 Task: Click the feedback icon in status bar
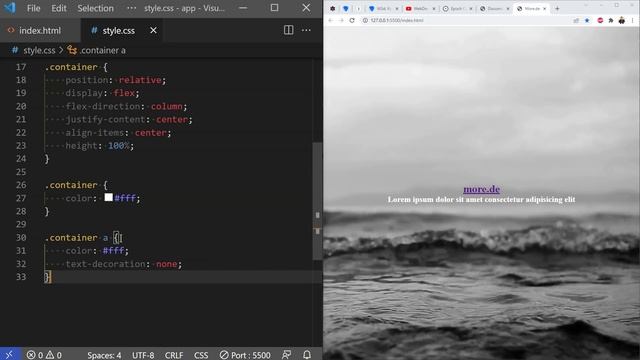coord(287,355)
